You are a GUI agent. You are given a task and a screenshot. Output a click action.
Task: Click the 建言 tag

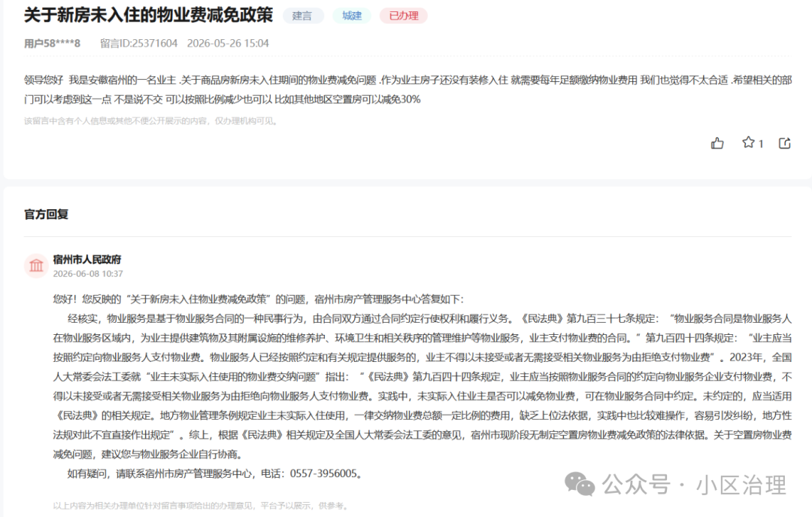click(302, 16)
